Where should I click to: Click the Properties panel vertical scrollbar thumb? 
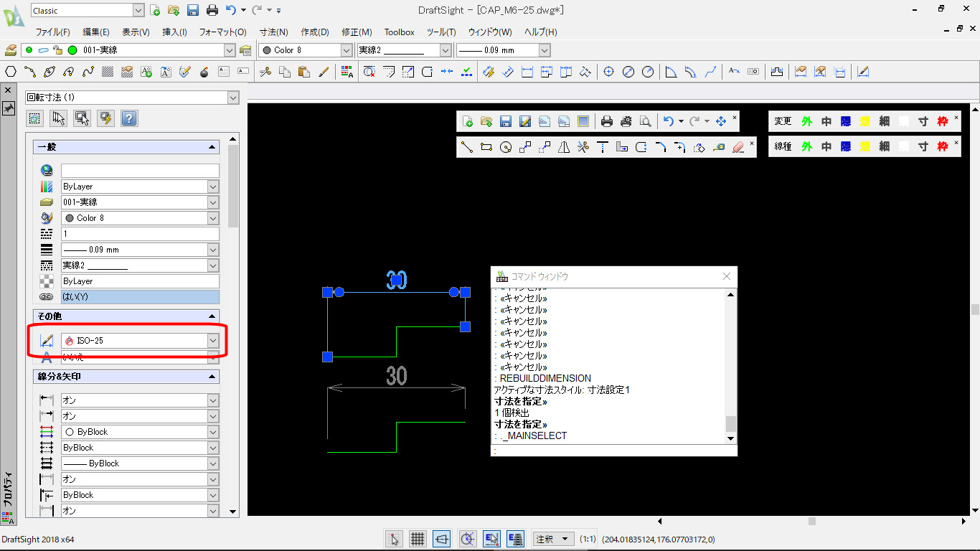point(233,187)
